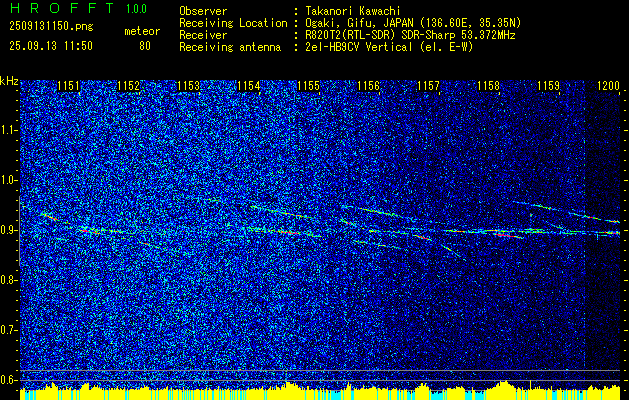This screenshot has height=400, width=629.
Task: Click the version number 1.0.0
Action: [x=136, y=8]
